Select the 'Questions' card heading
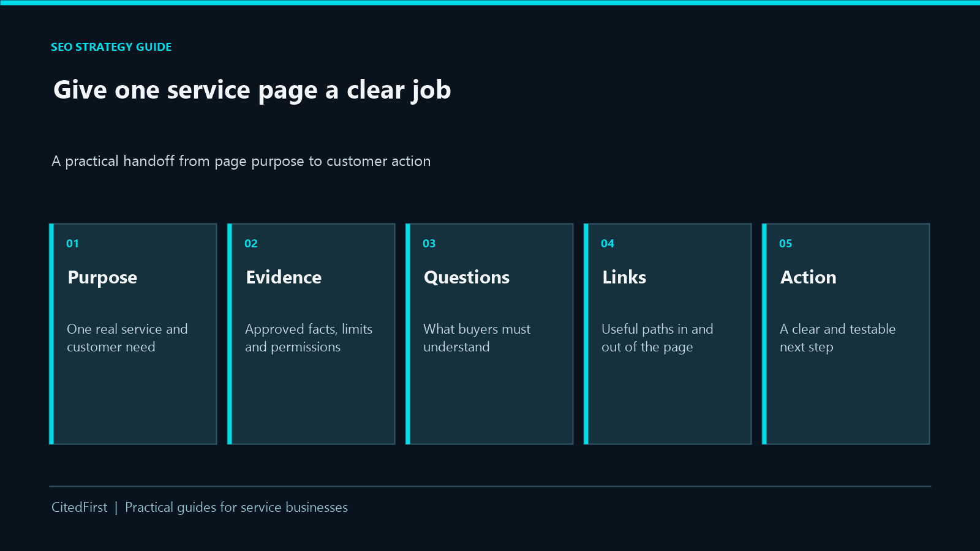 click(467, 277)
